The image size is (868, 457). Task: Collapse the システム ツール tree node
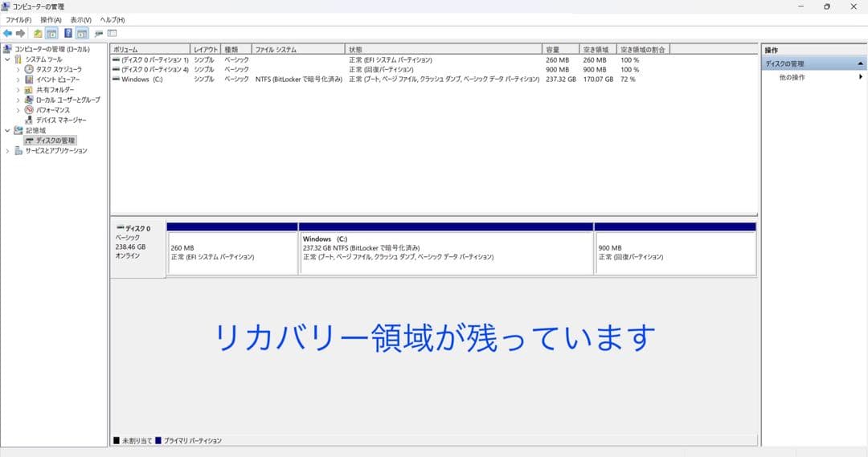7,59
